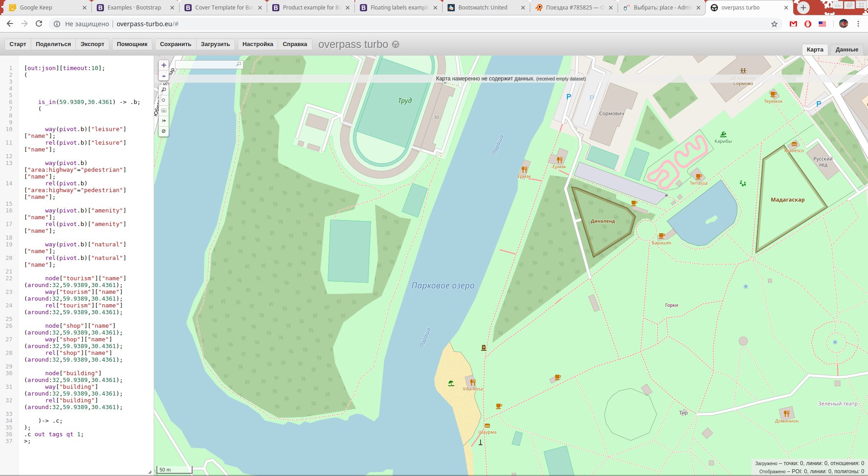868x476 pixels.
Task: Open a new browser tab
Action: click(x=803, y=8)
